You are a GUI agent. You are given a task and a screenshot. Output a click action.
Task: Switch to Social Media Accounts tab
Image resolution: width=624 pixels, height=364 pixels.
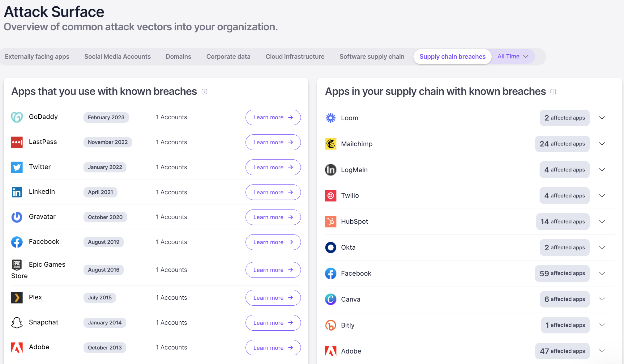click(118, 57)
